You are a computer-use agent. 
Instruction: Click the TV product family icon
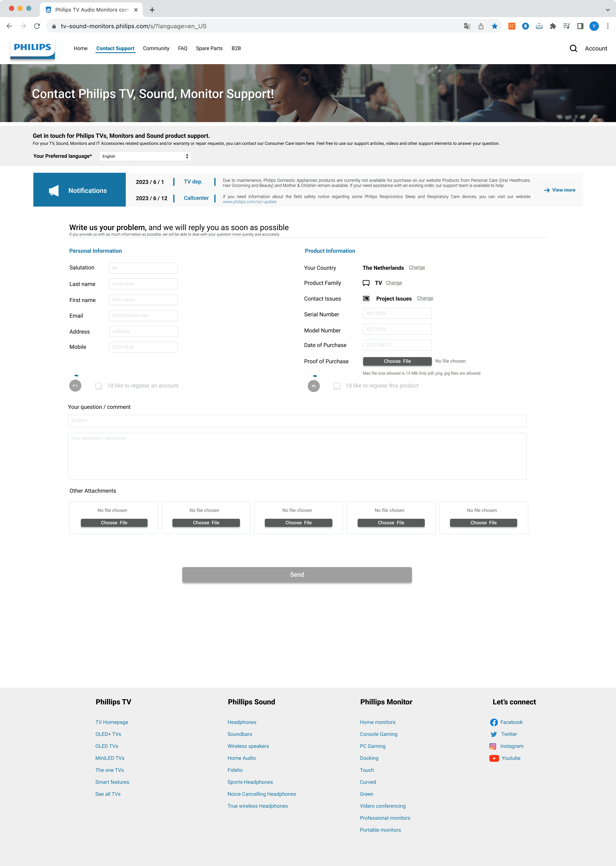click(x=366, y=283)
